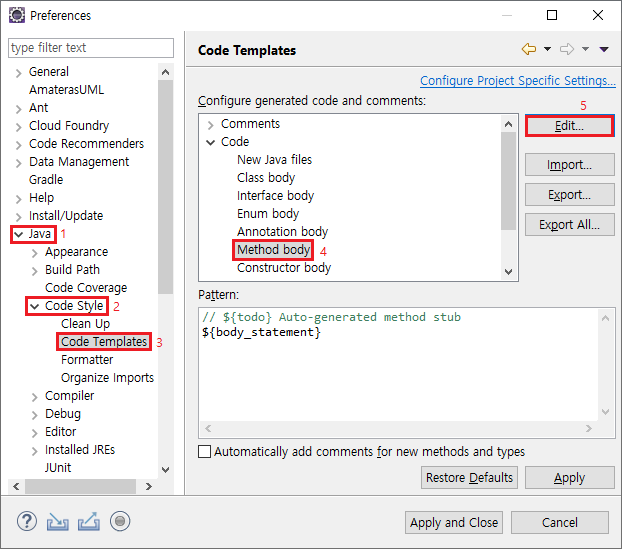Select Code Coverage tree item

[x=86, y=288]
